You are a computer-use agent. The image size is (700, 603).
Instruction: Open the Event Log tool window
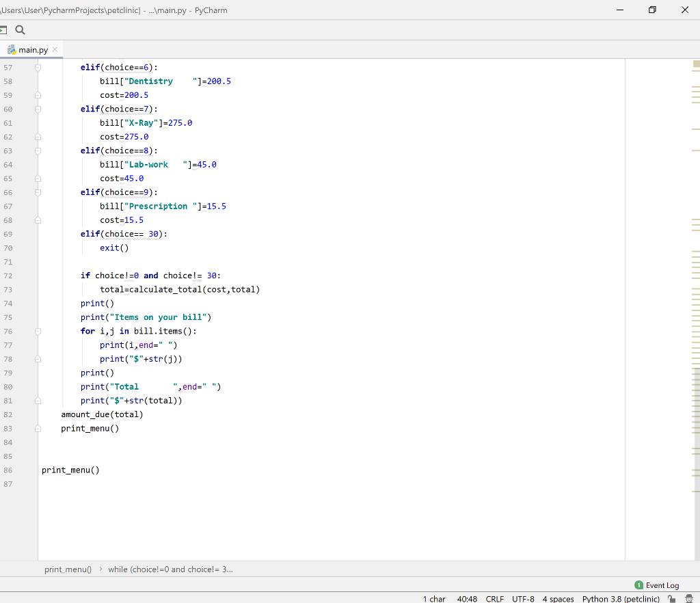(661, 585)
